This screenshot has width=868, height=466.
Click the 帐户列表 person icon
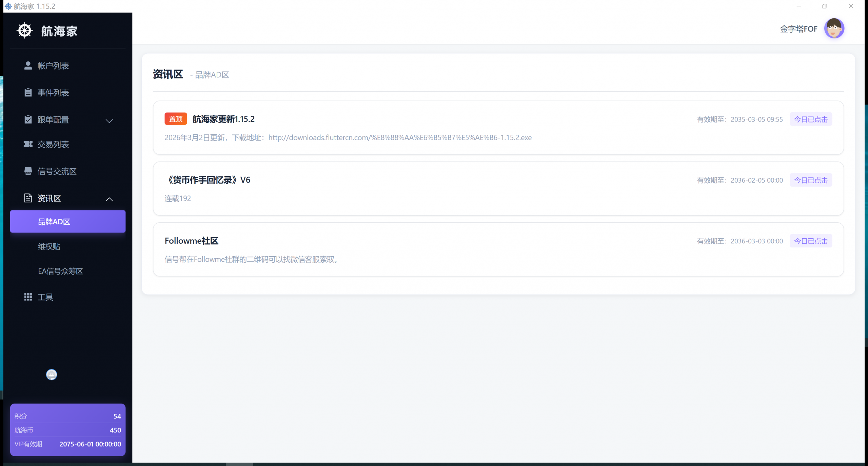28,66
